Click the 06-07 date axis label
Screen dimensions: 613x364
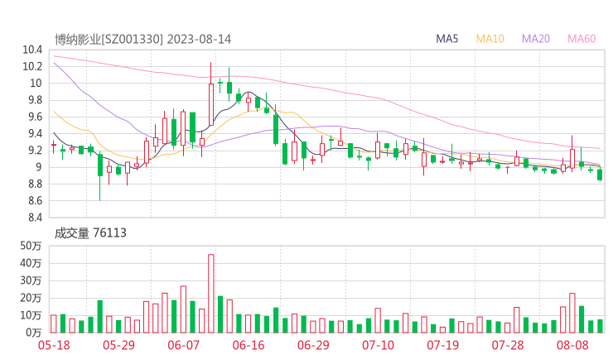click(x=183, y=345)
